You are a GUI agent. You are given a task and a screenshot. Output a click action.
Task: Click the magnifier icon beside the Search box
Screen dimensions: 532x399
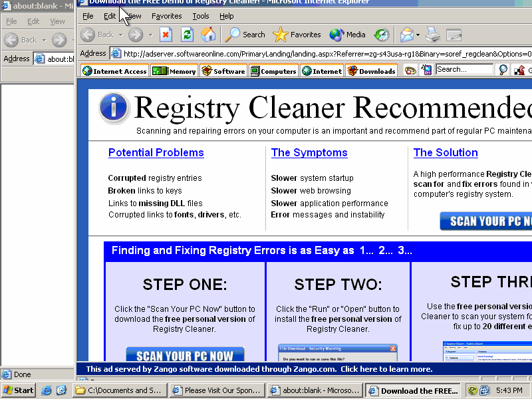[503, 70]
